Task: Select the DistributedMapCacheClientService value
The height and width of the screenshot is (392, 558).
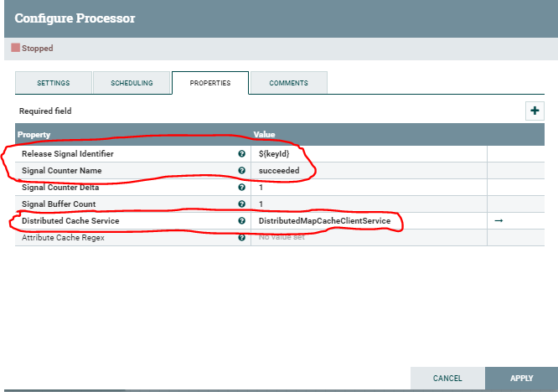Action: (x=369, y=220)
